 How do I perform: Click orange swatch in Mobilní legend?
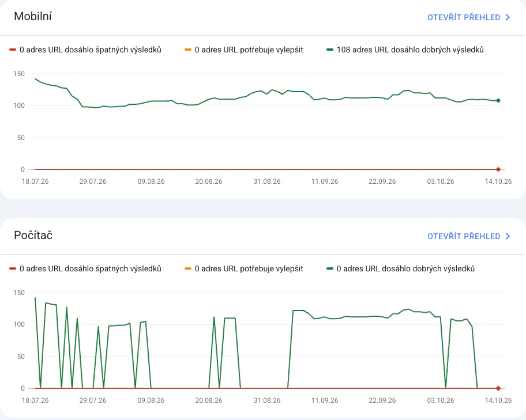coord(188,50)
